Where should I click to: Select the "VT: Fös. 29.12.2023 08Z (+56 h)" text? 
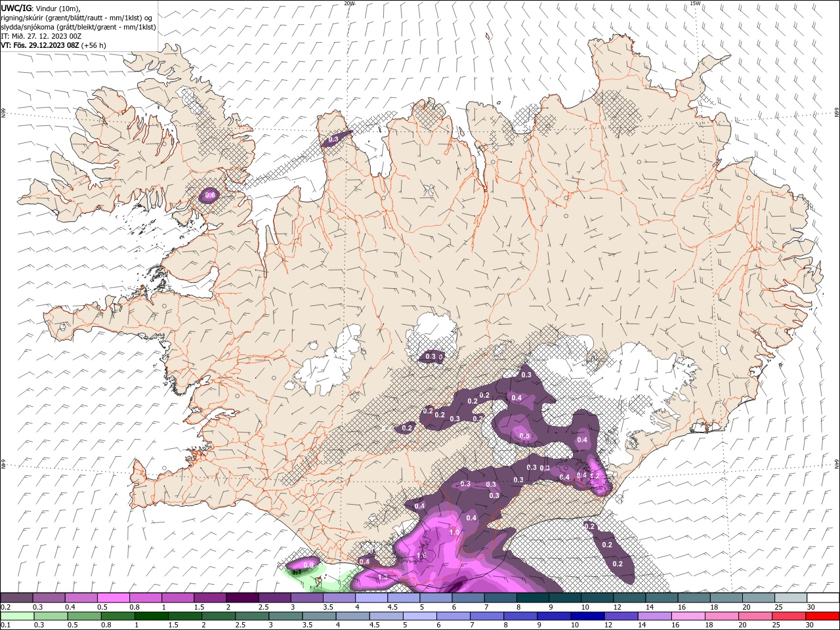[x=54, y=45]
